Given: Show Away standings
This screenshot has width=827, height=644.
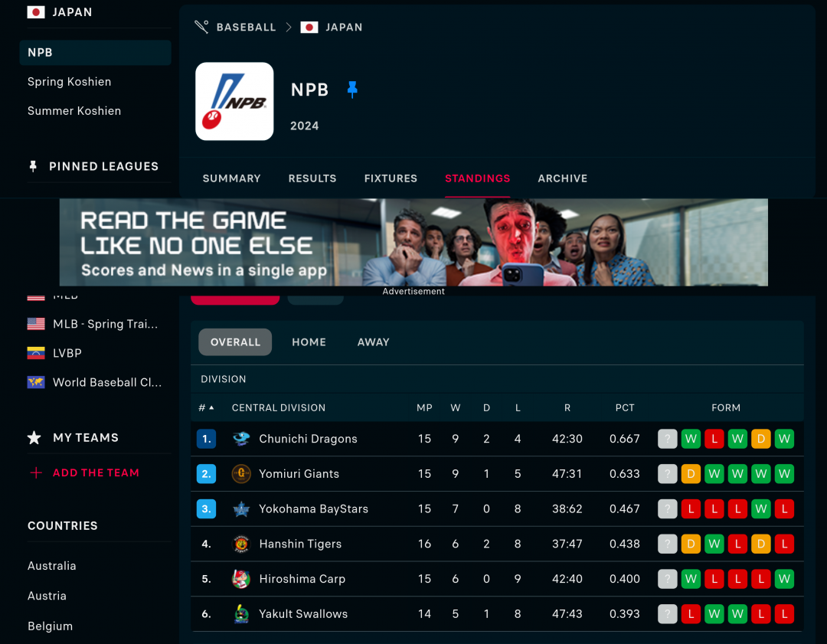Looking at the screenshot, I should (x=374, y=342).
